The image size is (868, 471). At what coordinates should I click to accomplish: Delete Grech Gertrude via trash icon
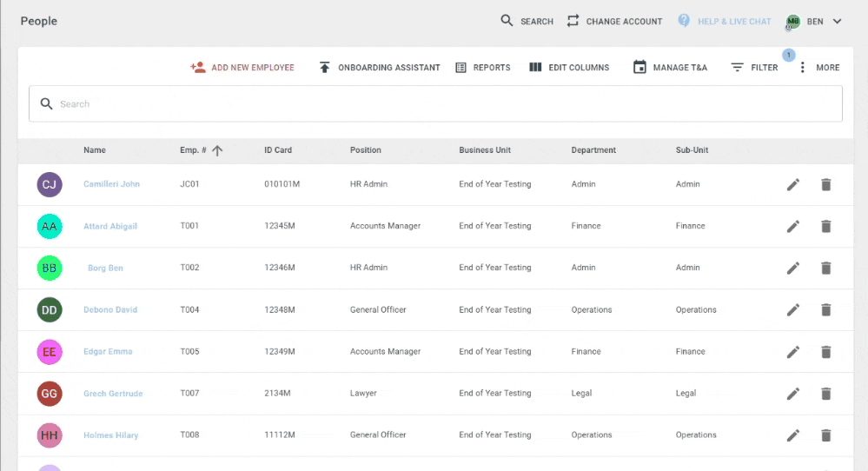tap(826, 394)
